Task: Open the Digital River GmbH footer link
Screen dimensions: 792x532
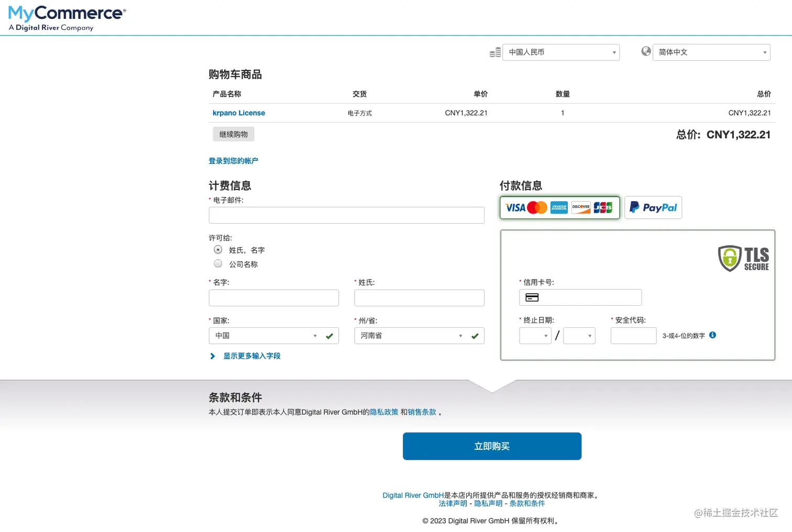Action: (413, 495)
